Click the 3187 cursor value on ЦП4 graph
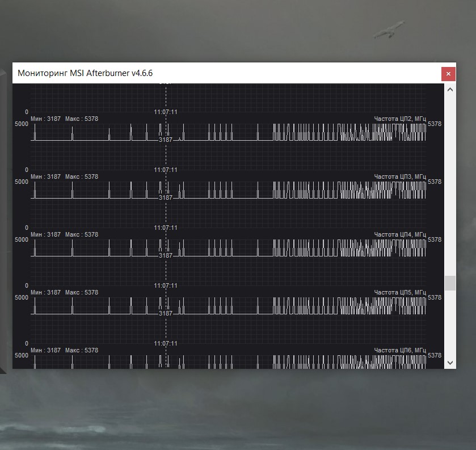Image resolution: width=476 pixels, height=450 pixels. (x=166, y=255)
